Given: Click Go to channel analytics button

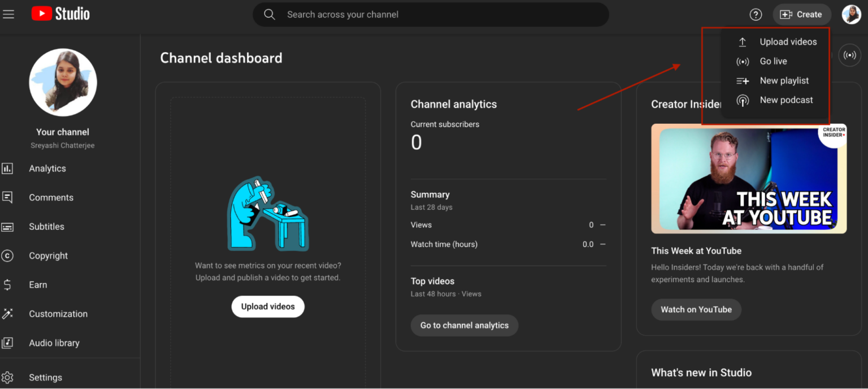Looking at the screenshot, I should coord(464,326).
